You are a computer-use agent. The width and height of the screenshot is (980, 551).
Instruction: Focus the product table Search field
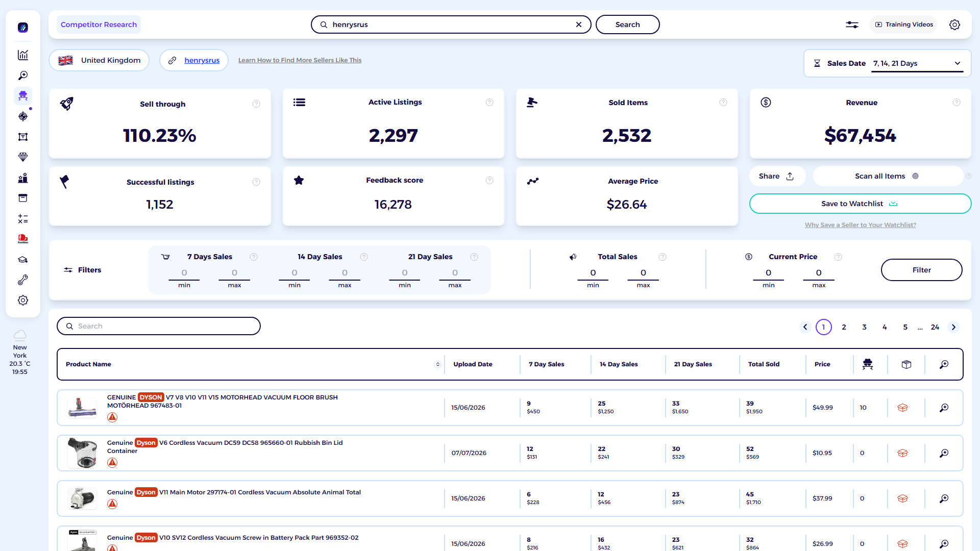tap(159, 326)
